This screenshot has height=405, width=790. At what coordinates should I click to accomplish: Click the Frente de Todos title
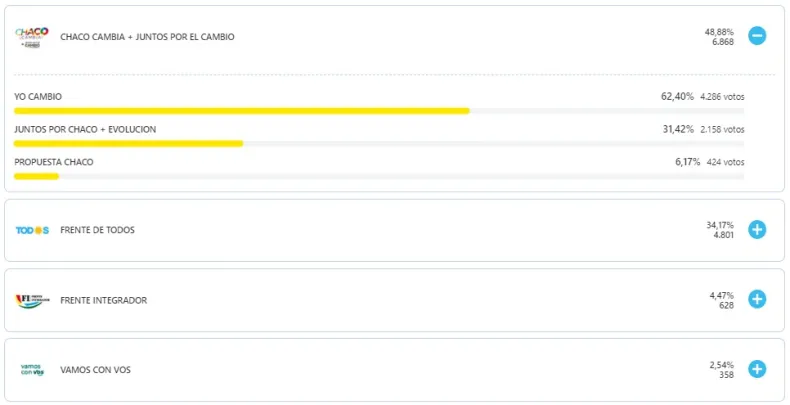(x=97, y=230)
